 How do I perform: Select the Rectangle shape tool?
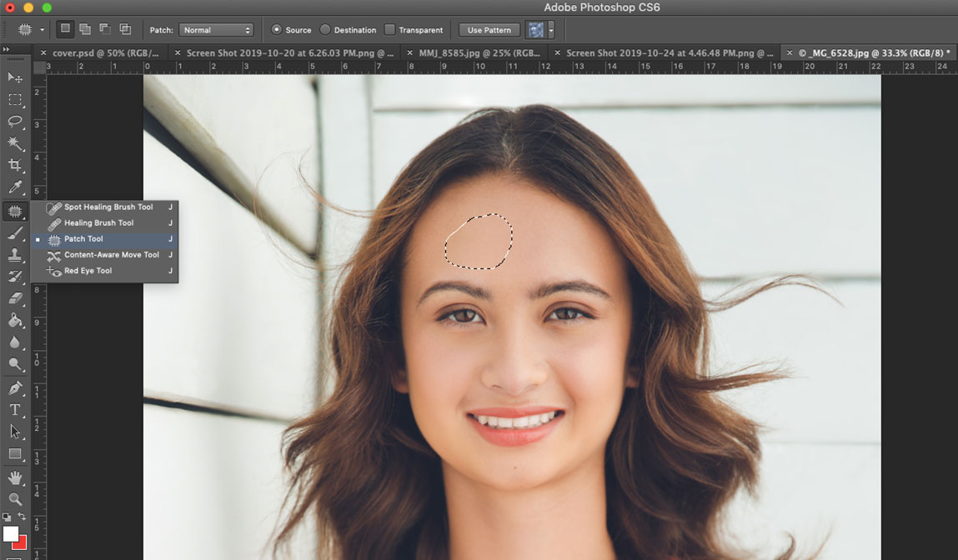click(15, 454)
